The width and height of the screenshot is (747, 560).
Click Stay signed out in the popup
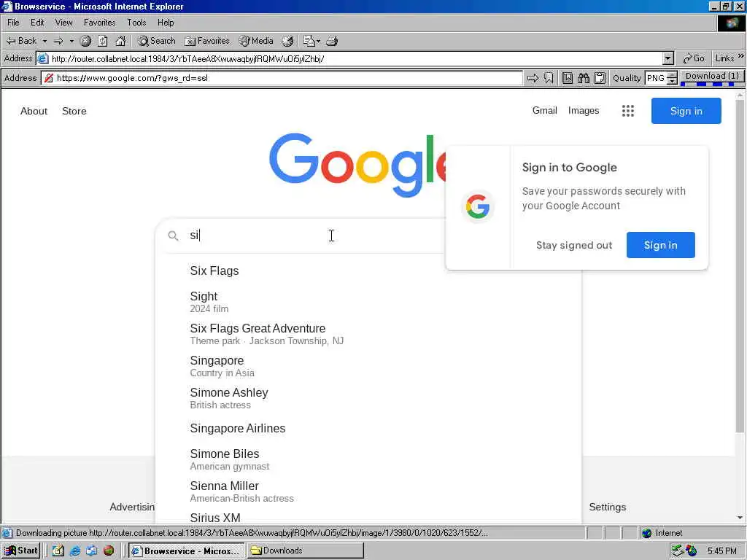coord(574,245)
